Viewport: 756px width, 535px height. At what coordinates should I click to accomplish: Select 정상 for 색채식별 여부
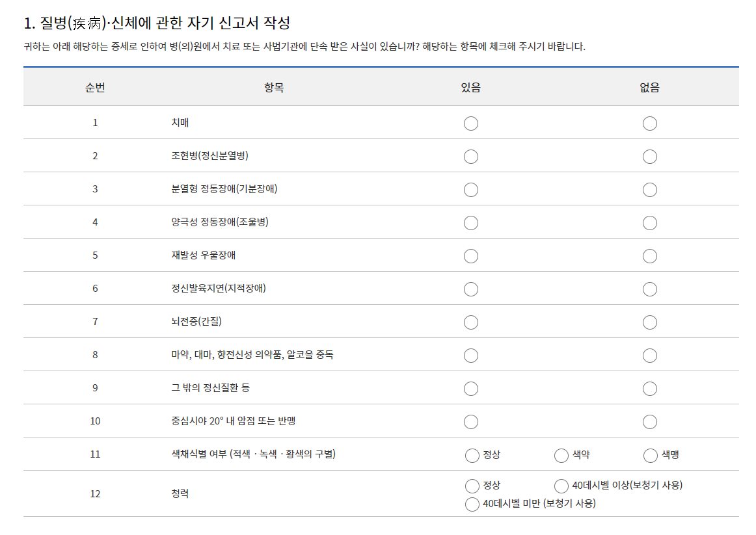click(x=471, y=455)
